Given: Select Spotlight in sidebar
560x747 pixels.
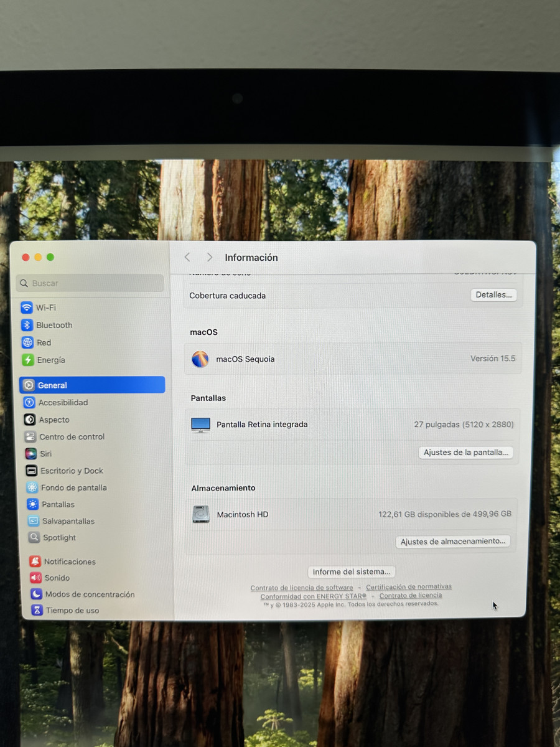Looking at the screenshot, I should coord(52,538).
